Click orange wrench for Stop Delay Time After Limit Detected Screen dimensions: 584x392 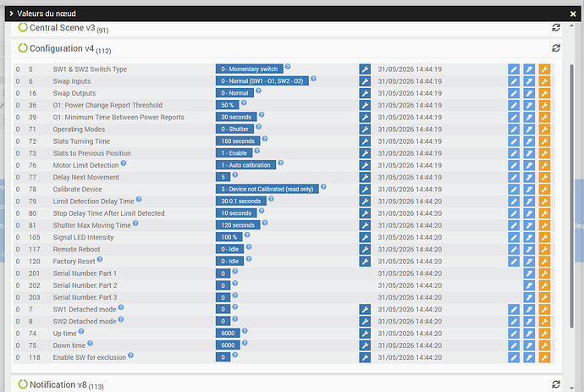[544, 213]
